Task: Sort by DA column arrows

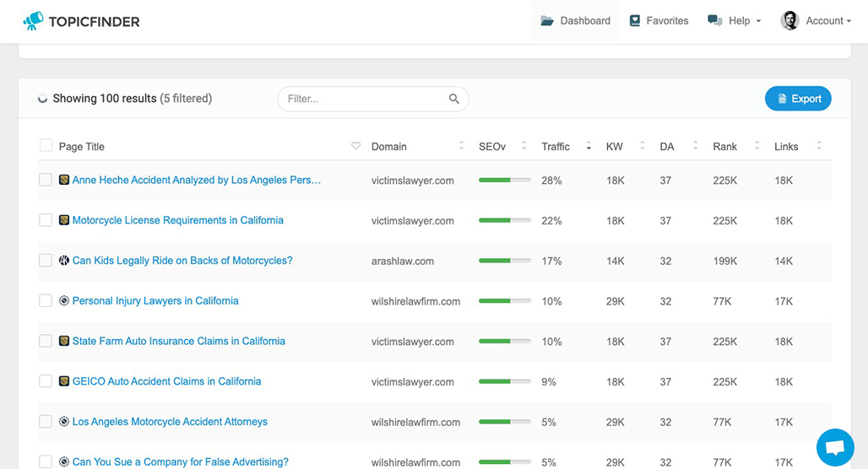Action: pyautogui.click(x=695, y=146)
